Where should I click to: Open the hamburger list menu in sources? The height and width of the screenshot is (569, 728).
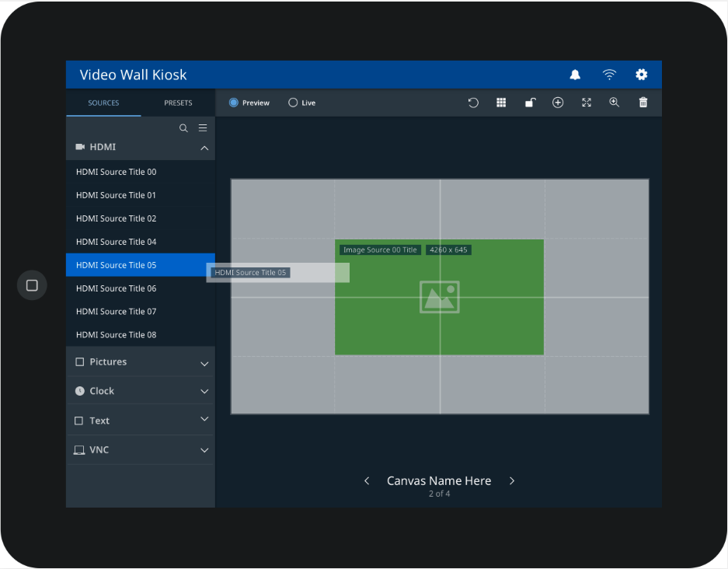click(x=203, y=127)
